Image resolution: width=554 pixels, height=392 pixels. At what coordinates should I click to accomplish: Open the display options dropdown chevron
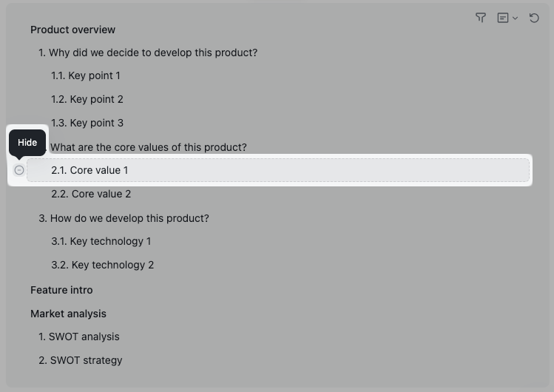(515, 18)
